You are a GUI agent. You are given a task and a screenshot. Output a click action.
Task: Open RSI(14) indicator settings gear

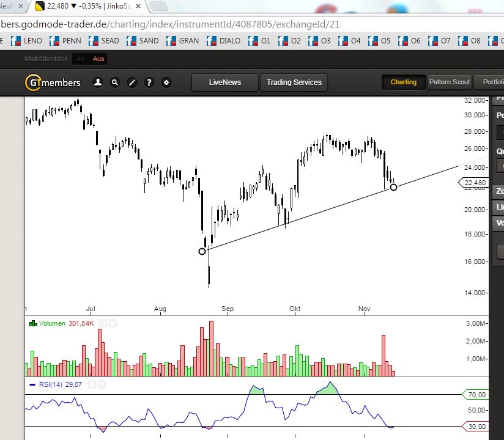point(92,384)
